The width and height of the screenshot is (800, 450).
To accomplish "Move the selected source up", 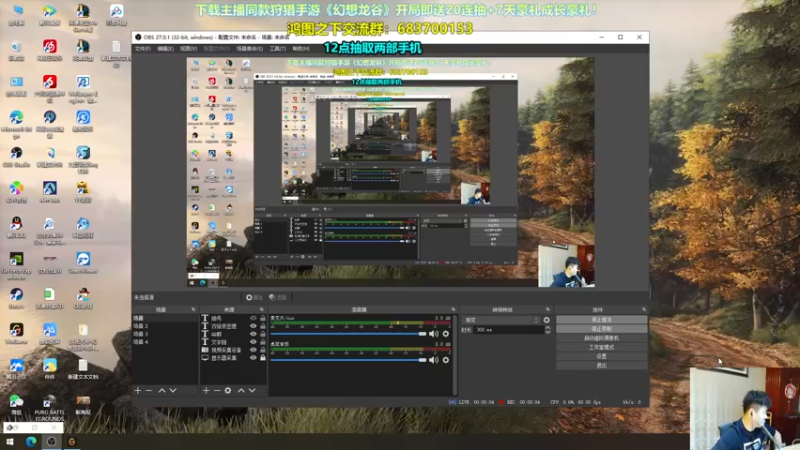I will point(241,390).
